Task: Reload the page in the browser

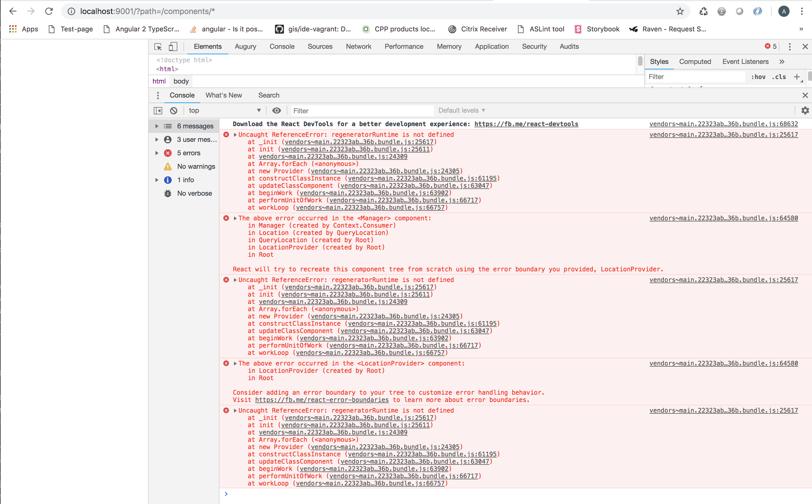Action: tap(49, 11)
